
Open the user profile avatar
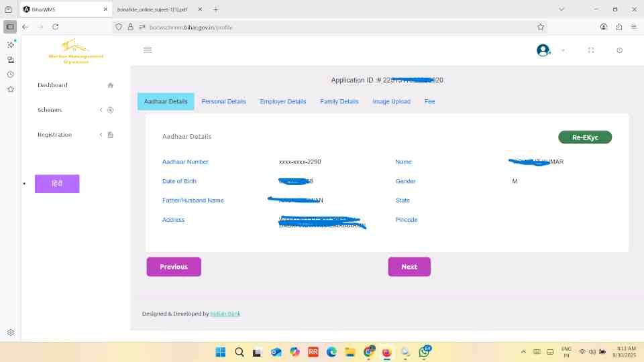pos(543,50)
